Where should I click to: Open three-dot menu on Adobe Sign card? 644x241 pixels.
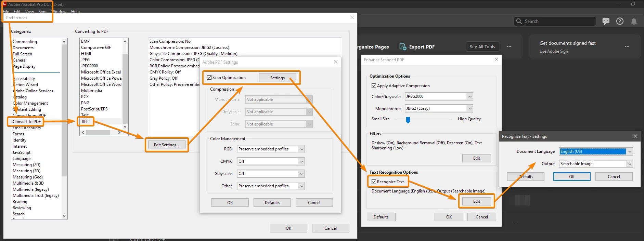627,46
